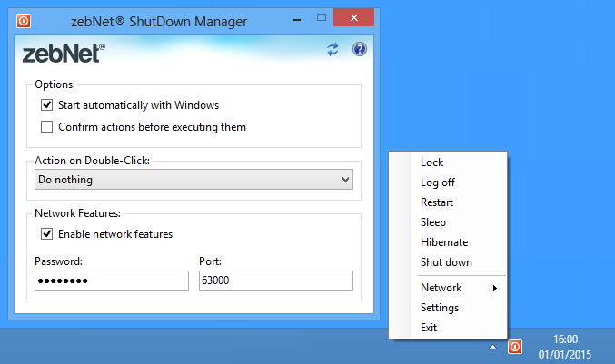
Task: Uncheck Enable network features
Action: point(47,234)
